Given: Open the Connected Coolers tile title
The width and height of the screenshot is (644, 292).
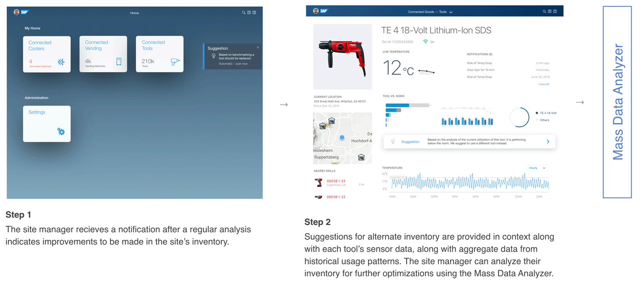Looking at the screenshot, I should (x=40, y=45).
